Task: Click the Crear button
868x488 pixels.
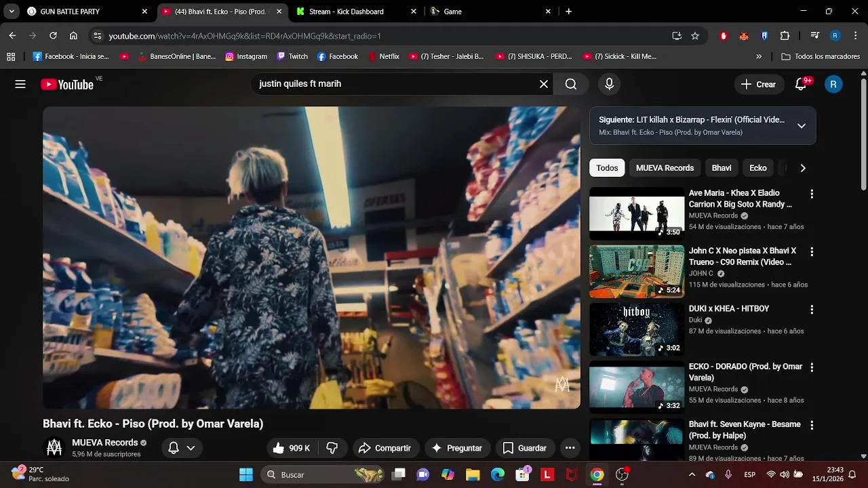Action: [759, 84]
